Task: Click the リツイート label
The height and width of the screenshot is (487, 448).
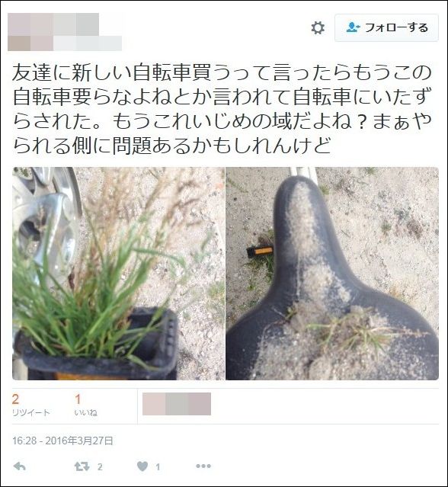Action: [x=30, y=413]
